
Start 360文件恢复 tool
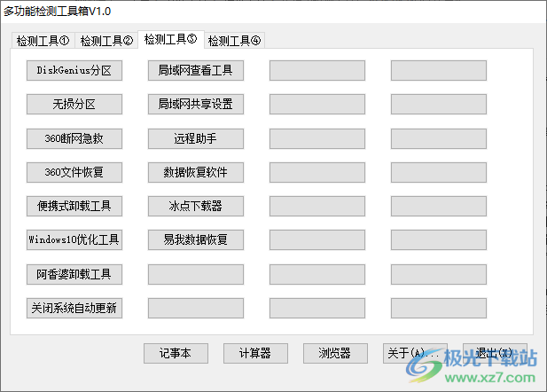[74, 172]
